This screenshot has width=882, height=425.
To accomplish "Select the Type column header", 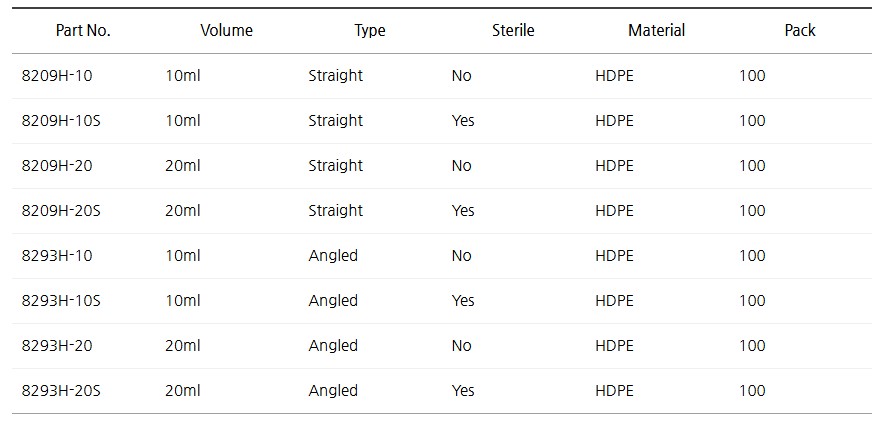I will (370, 31).
